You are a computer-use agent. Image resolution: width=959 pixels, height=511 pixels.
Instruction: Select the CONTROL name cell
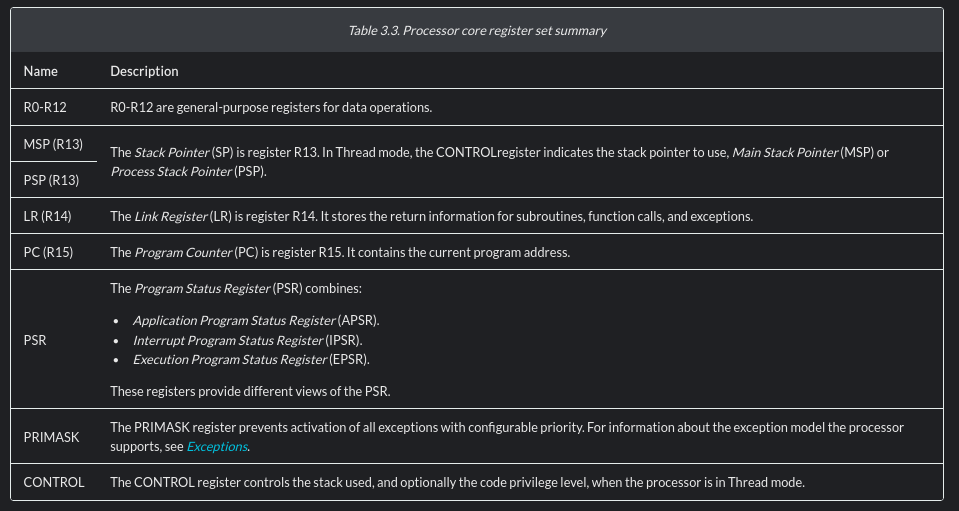pyautogui.click(x=54, y=482)
